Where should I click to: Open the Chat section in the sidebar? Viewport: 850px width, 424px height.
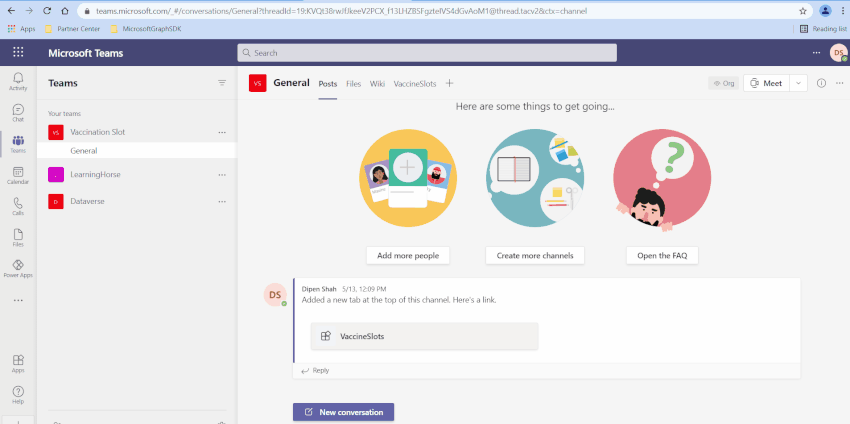pos(18,113)
